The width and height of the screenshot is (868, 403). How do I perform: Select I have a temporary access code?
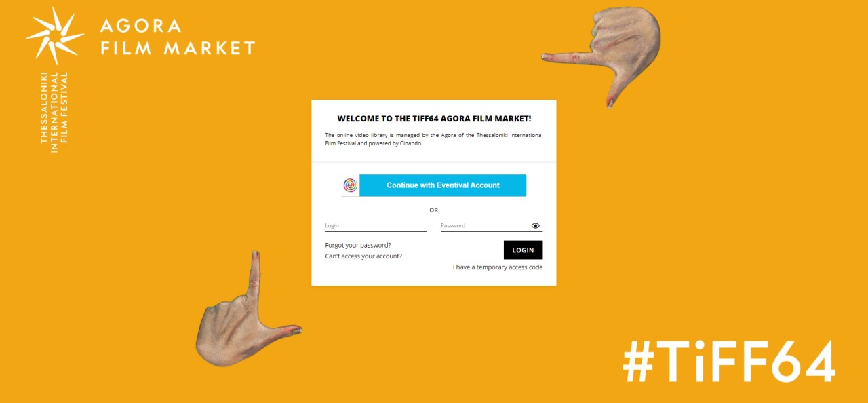498,267
